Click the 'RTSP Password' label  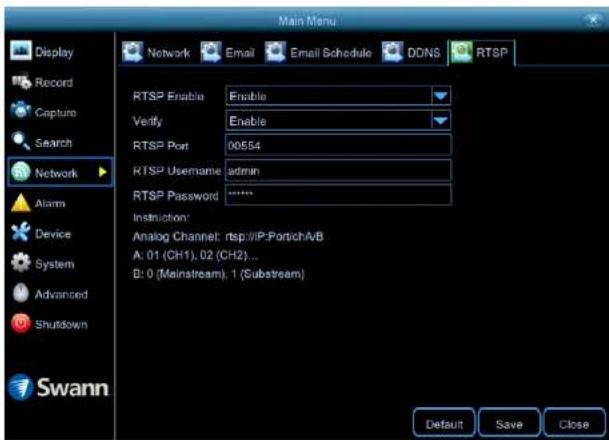(176, 196)
